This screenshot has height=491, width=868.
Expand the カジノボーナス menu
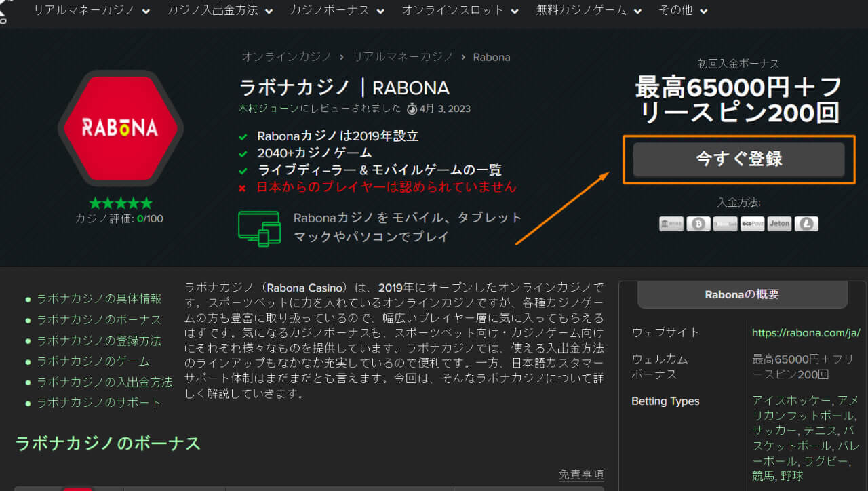point(337,11)
